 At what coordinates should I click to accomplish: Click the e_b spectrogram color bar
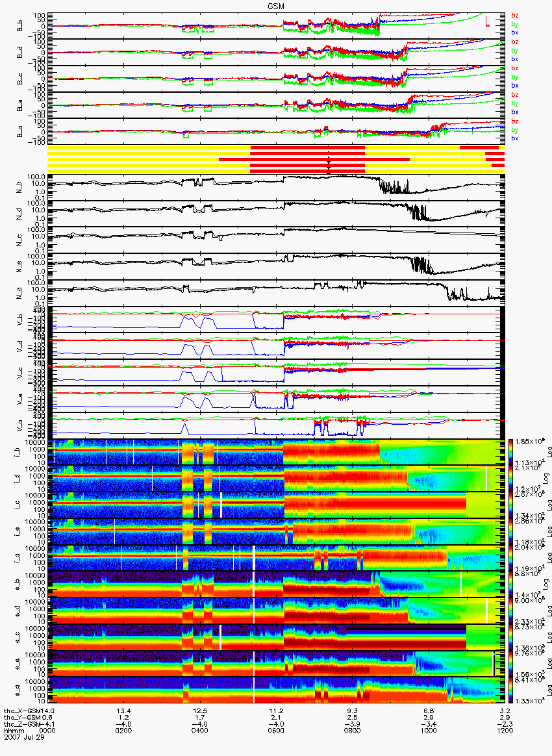click(x=512, y=585)
